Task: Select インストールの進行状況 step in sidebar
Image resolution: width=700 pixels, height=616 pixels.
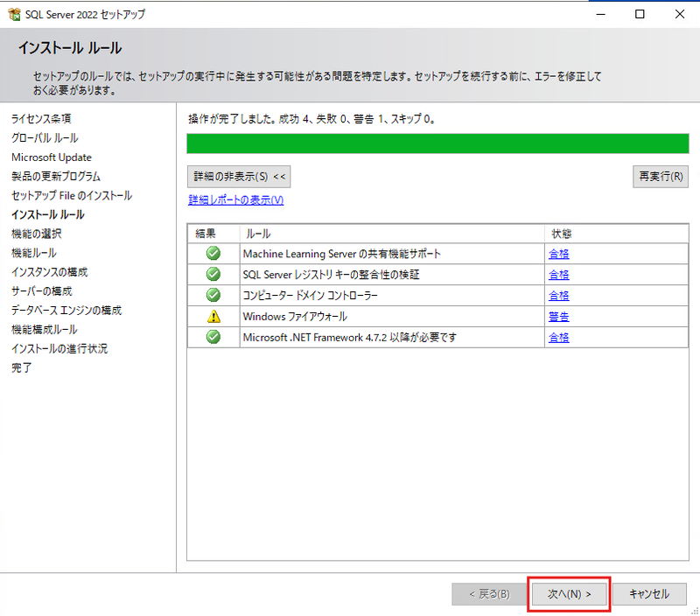Action: coord(59,348)
